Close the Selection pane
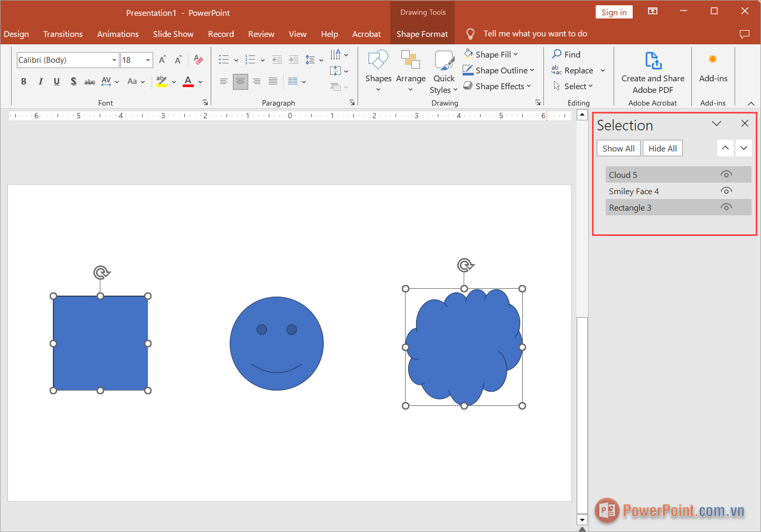The height and width of the screenshot is (532, 761). pos(745,123)
